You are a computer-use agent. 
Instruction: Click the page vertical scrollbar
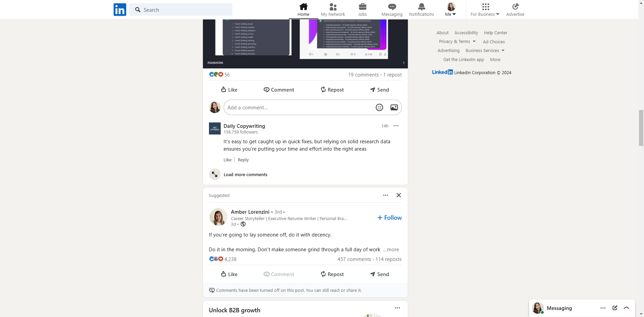pyautogui.click(x=641, y=127)
